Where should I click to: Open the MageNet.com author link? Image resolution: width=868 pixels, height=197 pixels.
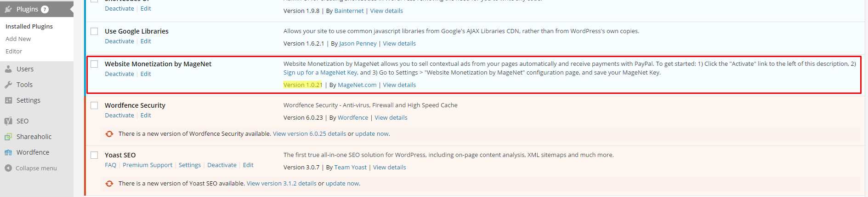[x=357, y=85]
